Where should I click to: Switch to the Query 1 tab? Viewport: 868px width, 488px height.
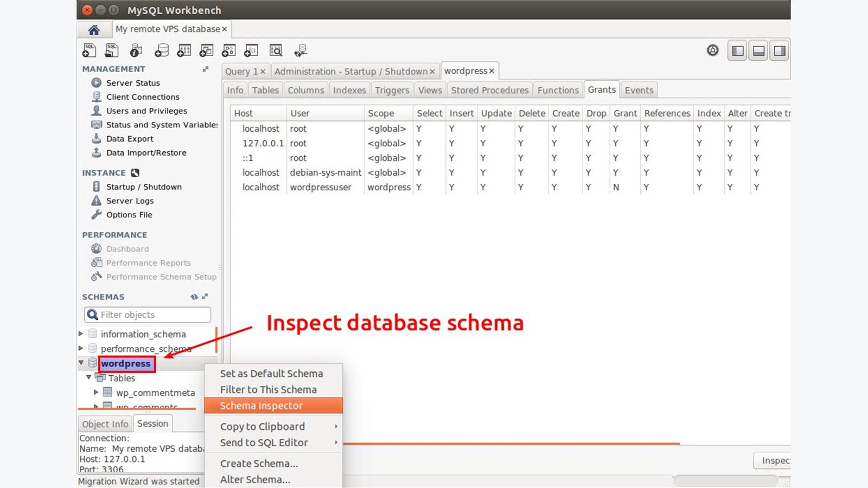tap(241, 72)
